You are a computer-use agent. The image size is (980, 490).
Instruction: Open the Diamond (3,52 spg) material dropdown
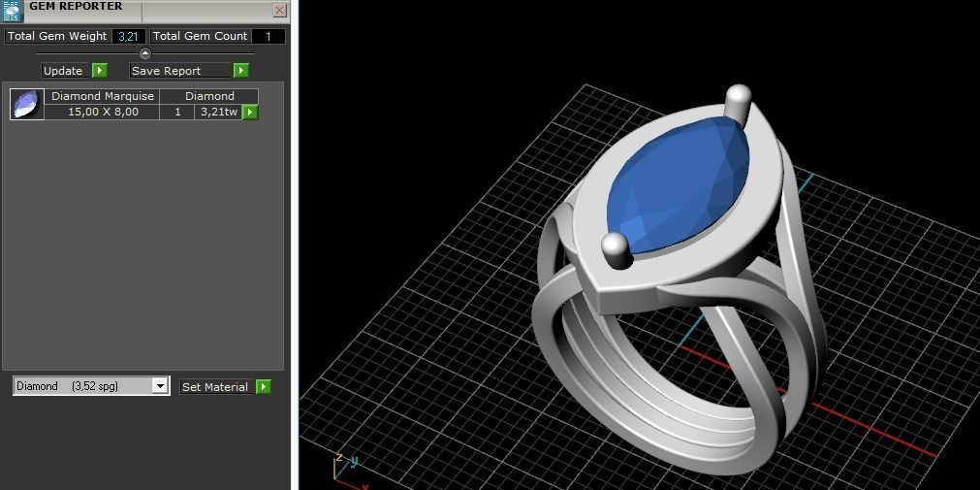point(91,386)
